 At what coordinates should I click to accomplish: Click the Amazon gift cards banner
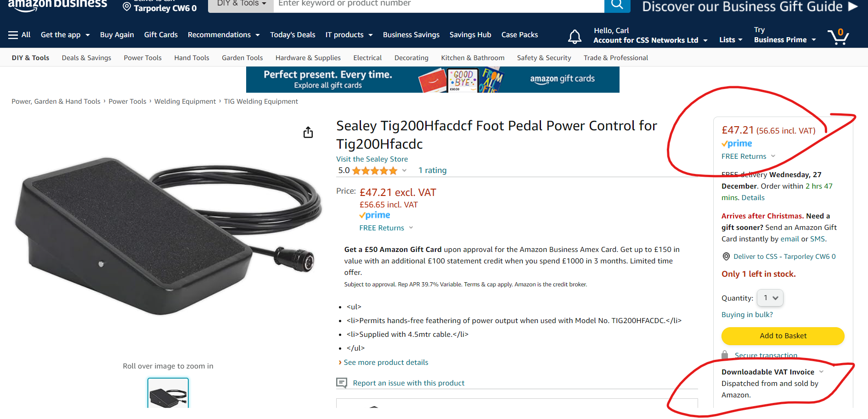[433, 79]
